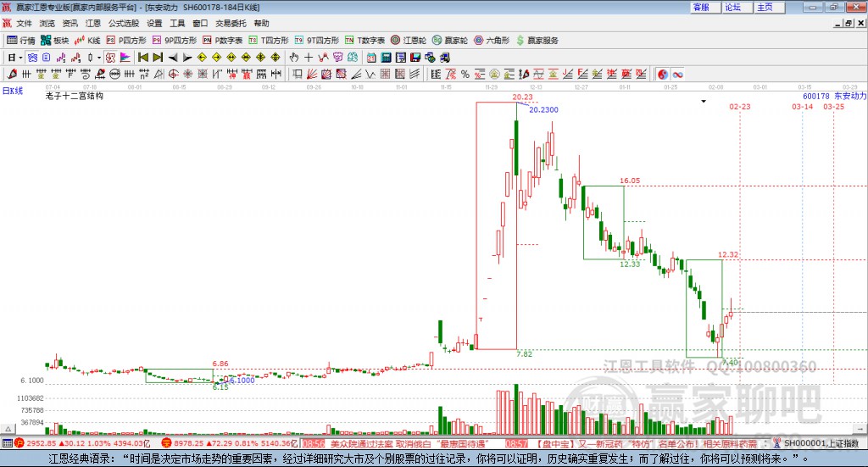Click the 03-14 date marker

[802, 107]
